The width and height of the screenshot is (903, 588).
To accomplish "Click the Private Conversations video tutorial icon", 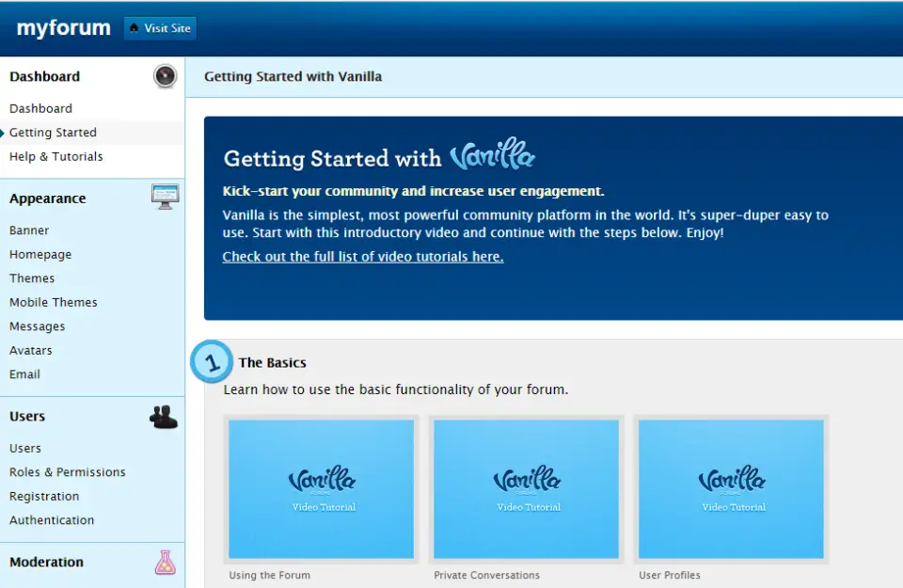I will (x=526, y=480).
